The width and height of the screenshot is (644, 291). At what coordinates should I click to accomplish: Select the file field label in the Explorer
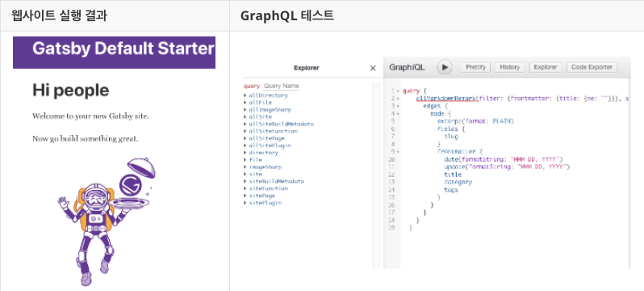tap(255, 160)
